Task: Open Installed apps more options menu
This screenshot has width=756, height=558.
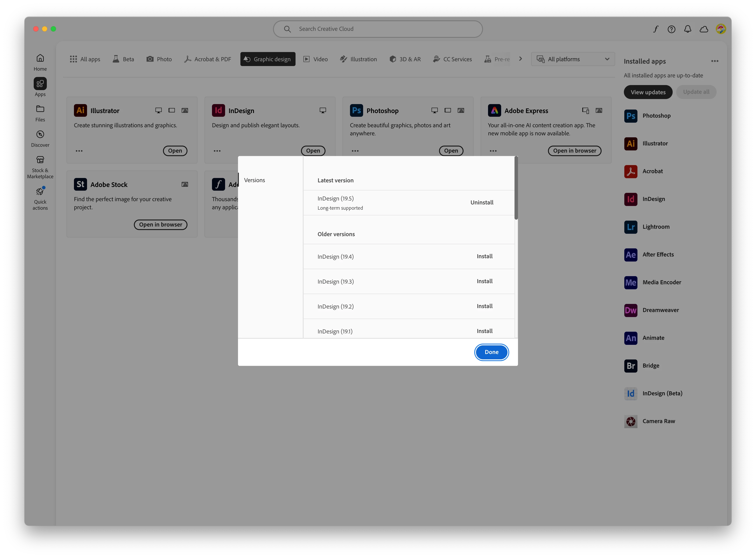Action: 714,61
